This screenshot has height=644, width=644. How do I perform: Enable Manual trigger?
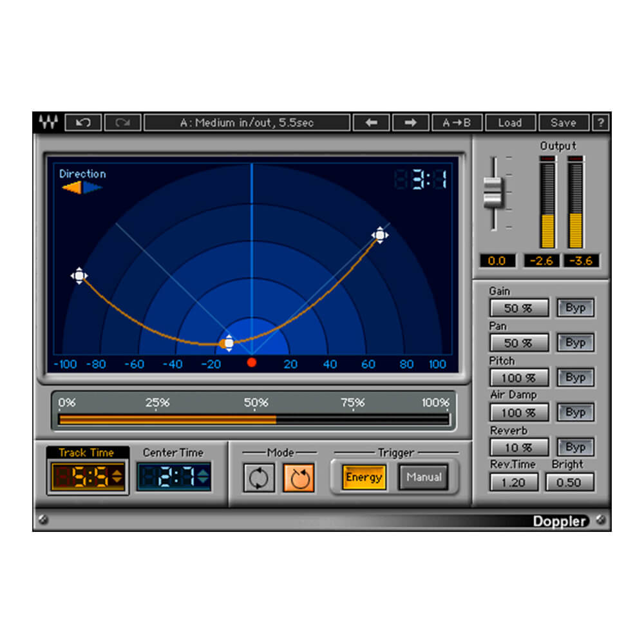[x=424, y=477]
